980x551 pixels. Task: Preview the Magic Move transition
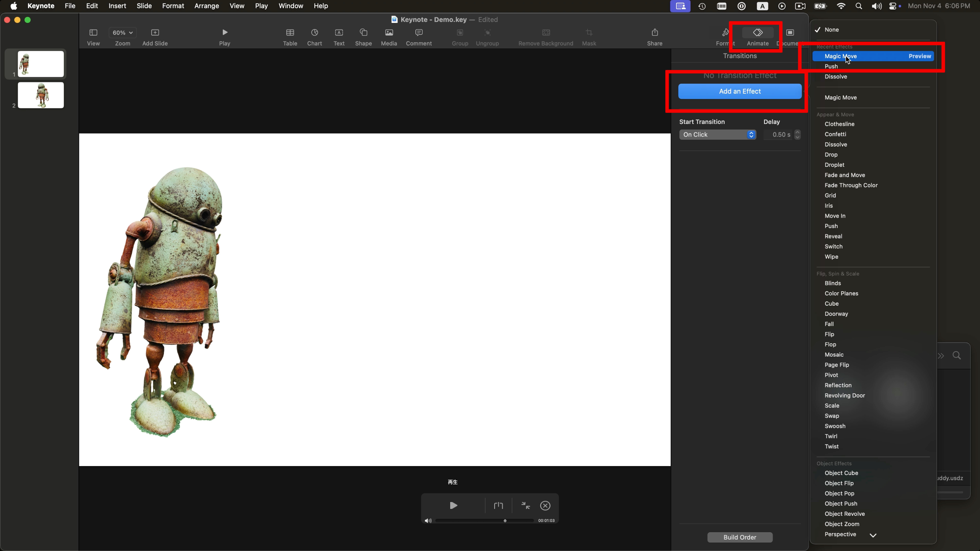[920, 56]
